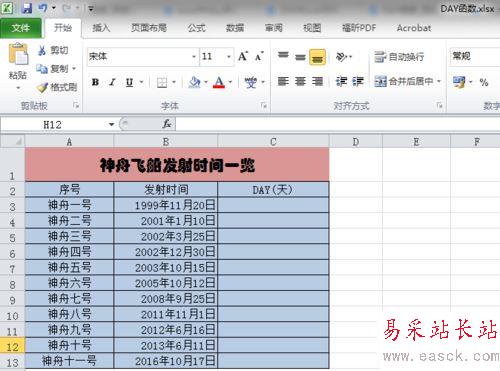Switch to the Page Layout (页面布局) tab
The image size is (500, 371).
(149, 28)
